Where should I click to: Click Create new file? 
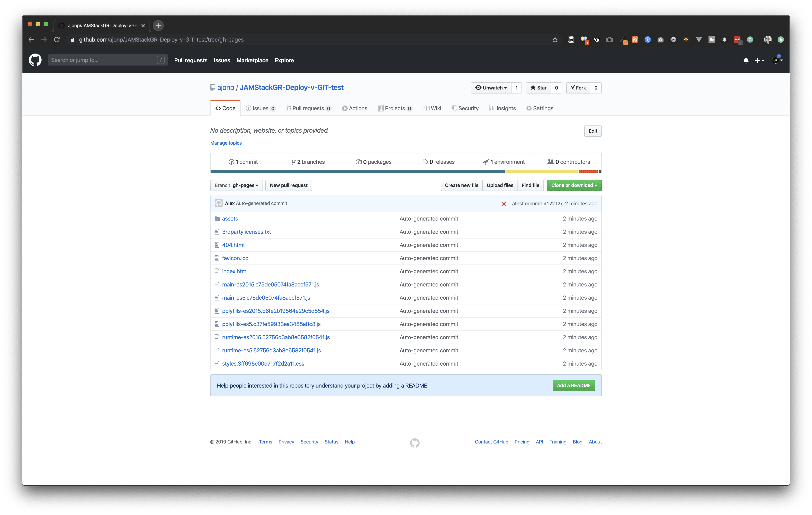click(x=462, y=185)
